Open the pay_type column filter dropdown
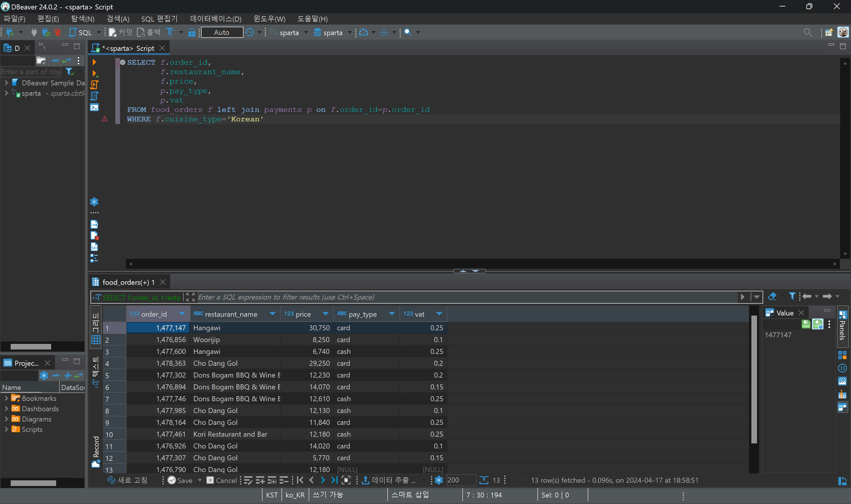The height and width of the screenshot is (504, 851). point(392,314)
